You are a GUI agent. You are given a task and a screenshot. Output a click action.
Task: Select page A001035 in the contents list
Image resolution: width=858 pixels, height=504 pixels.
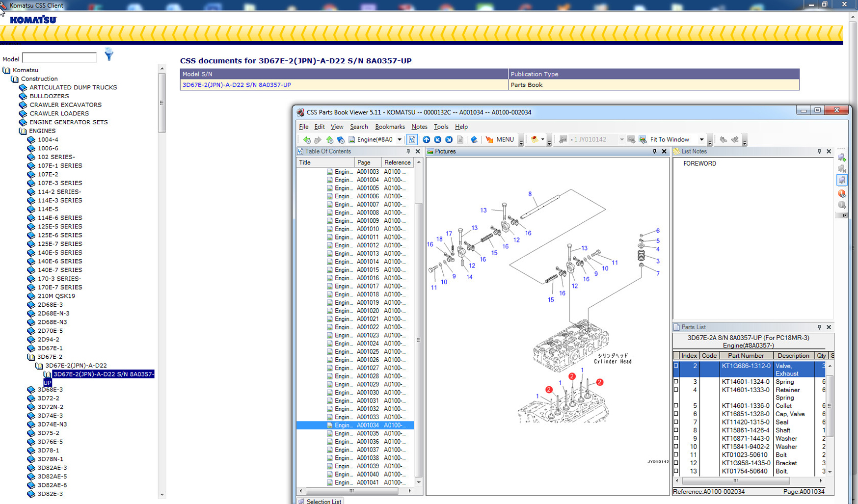367,433
